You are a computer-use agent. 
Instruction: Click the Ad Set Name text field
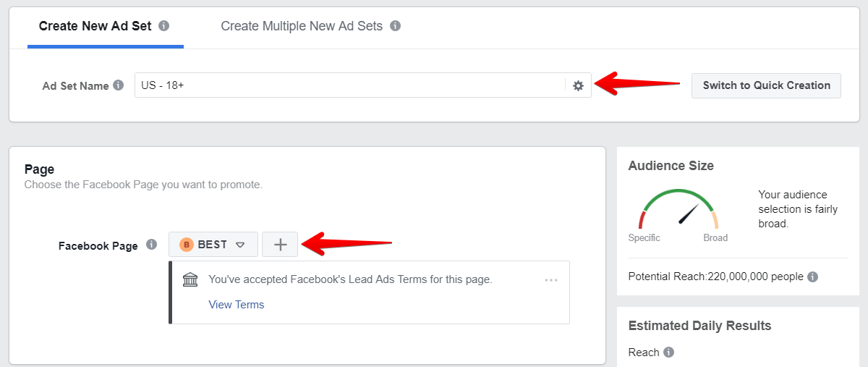[x=347, y=85]
